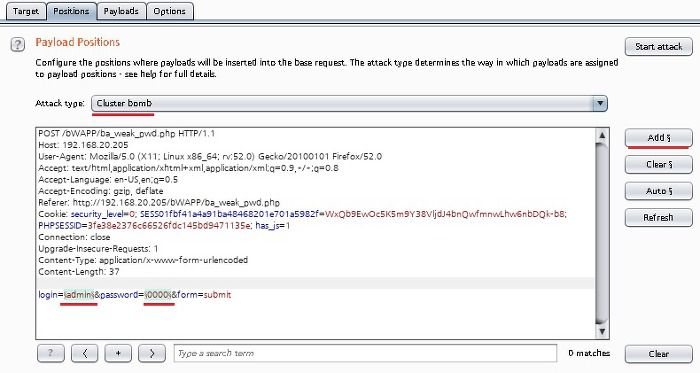Screen dimensions: 700x373
Task: Click the Host: 192.168.20.205 header line
Action: pyautogui.click(x=83, y=145)
